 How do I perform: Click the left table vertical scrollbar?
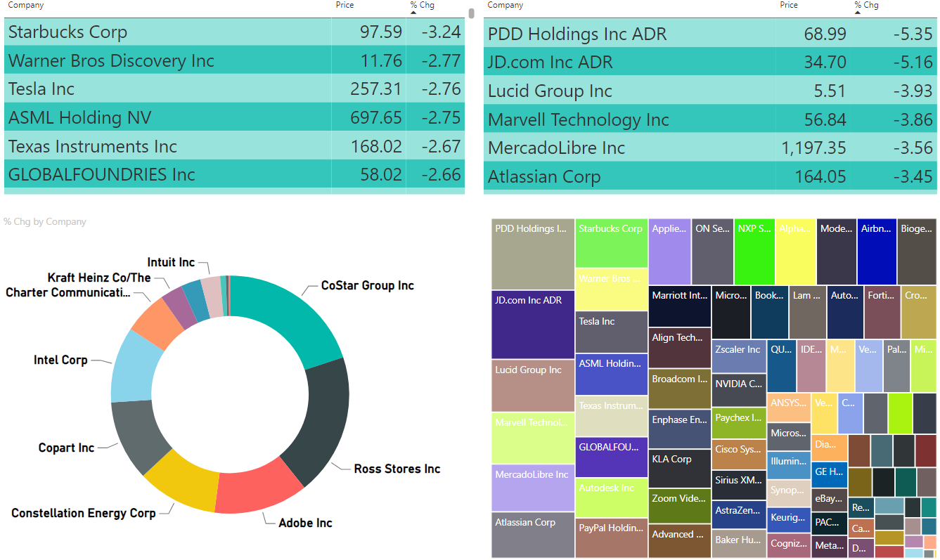tap(471, 13)
